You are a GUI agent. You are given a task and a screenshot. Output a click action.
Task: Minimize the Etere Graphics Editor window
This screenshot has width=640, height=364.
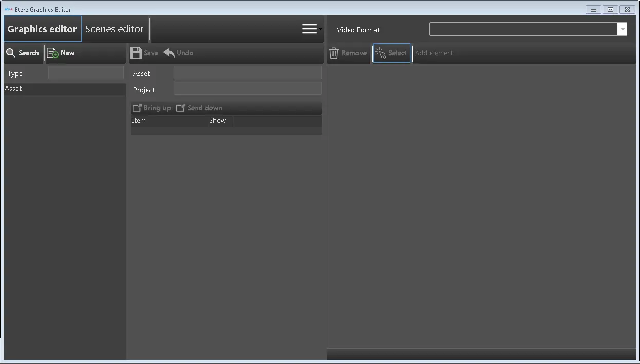coord(593,9)
